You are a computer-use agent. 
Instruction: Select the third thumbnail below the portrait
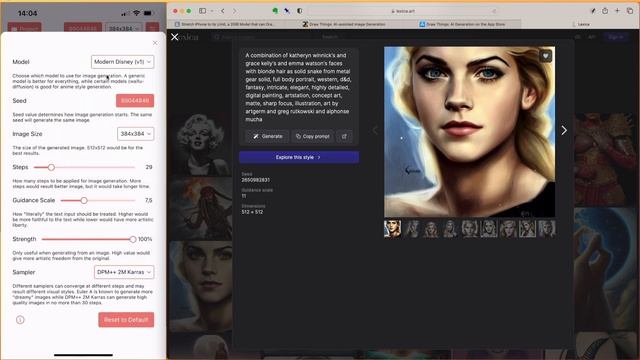pos(431,229)
